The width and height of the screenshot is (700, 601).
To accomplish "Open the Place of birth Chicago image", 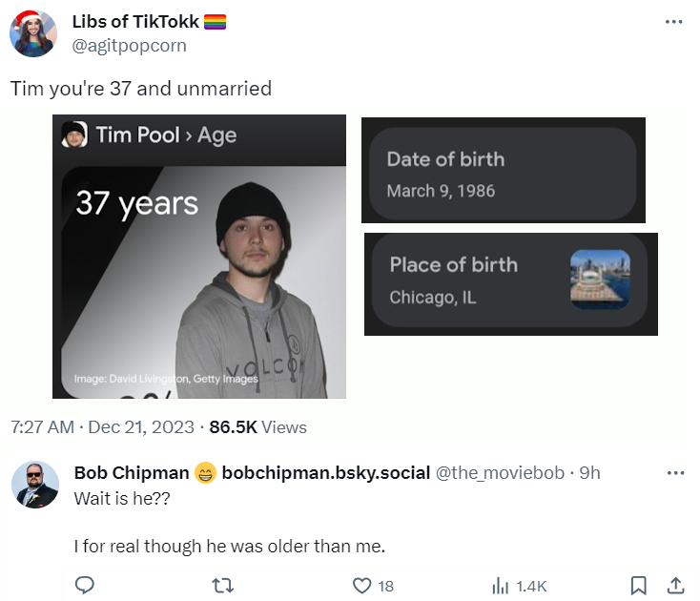I will click(510, 283).
